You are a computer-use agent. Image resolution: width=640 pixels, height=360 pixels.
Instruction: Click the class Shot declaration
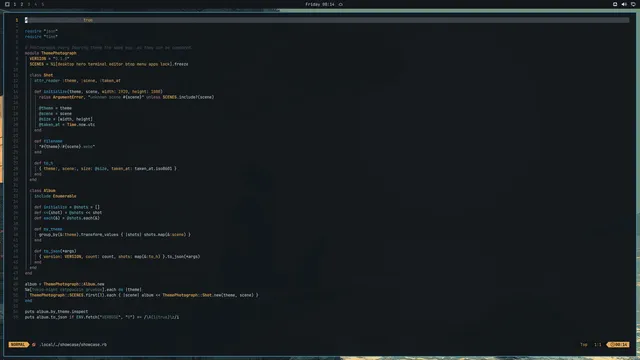pos(41,75)
